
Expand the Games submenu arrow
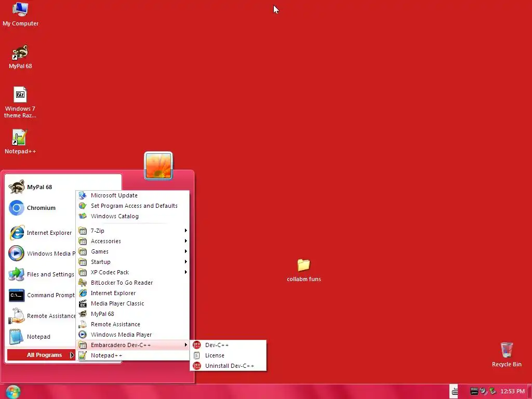(185, 251)
